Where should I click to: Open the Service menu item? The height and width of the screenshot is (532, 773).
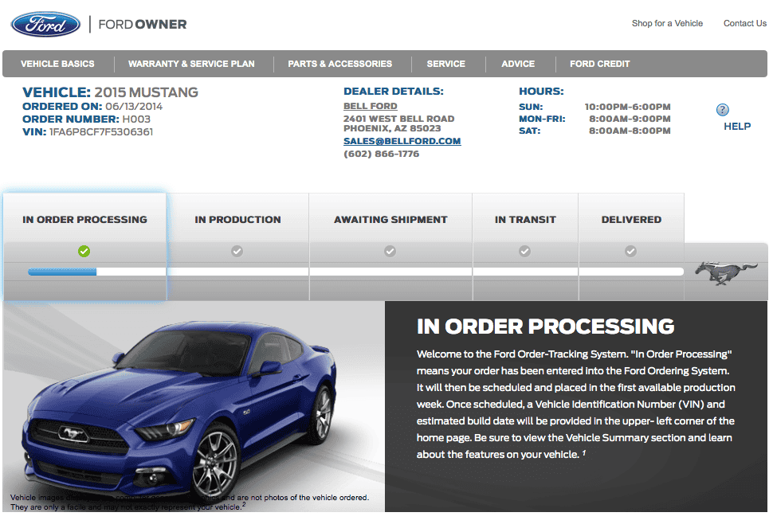[446, 64]
